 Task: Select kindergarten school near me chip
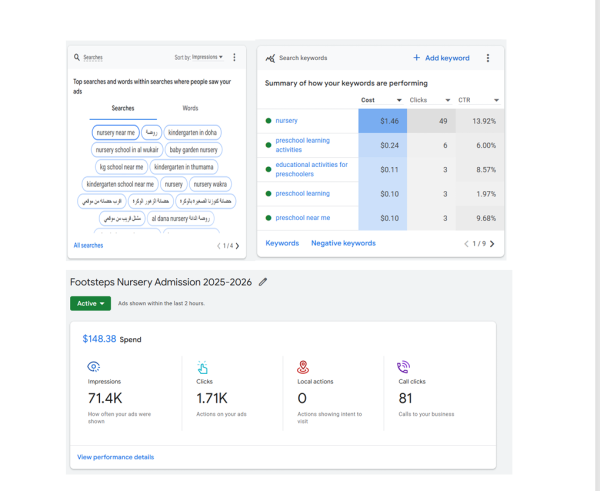[x=120, y=184]
